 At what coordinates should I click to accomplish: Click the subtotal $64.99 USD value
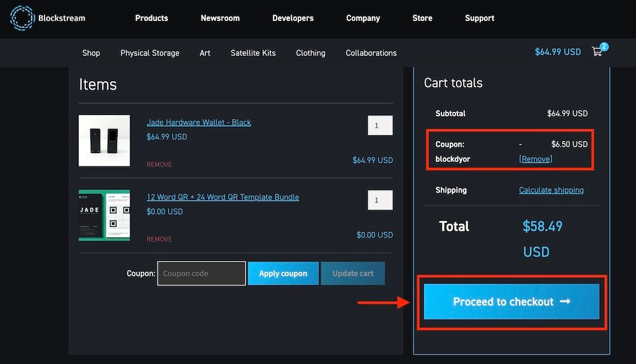(567, 114)
